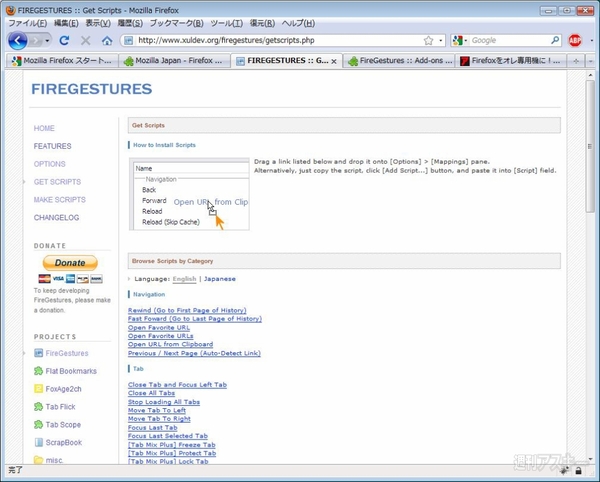Click the status bar padlock icon
600x482 pixels.
click(579, 471)
